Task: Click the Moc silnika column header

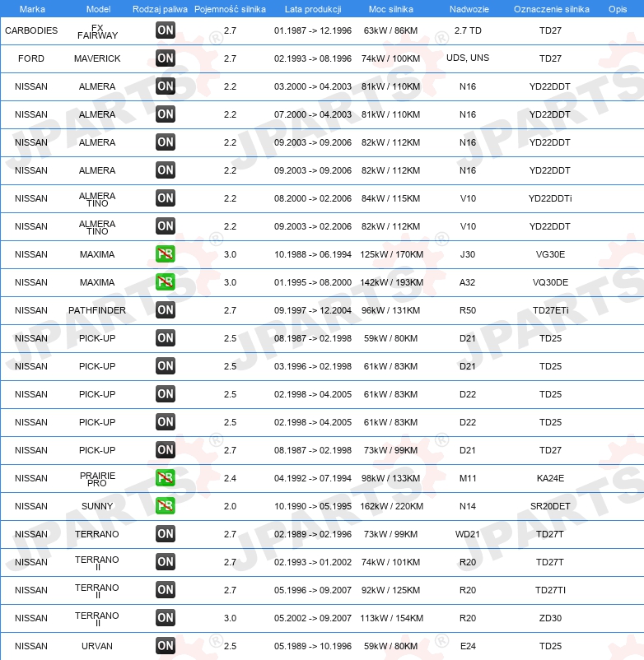Action: [x=391, y=9]
